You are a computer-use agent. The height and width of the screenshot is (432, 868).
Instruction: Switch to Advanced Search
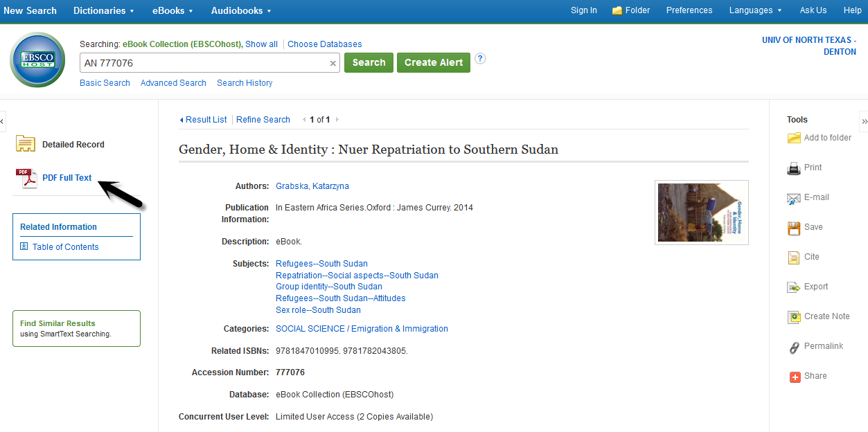[x=173, y=83]
